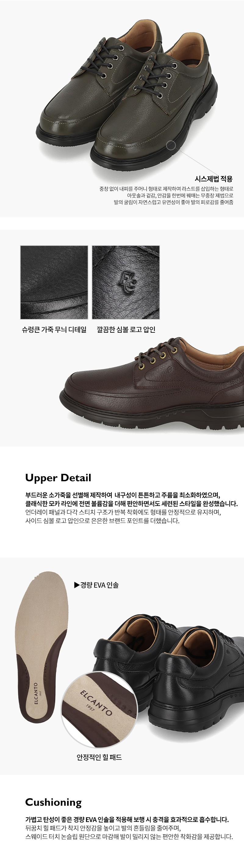Click the 경량 EVA 인솔 label
244x868 pixels.
(99, 585)
